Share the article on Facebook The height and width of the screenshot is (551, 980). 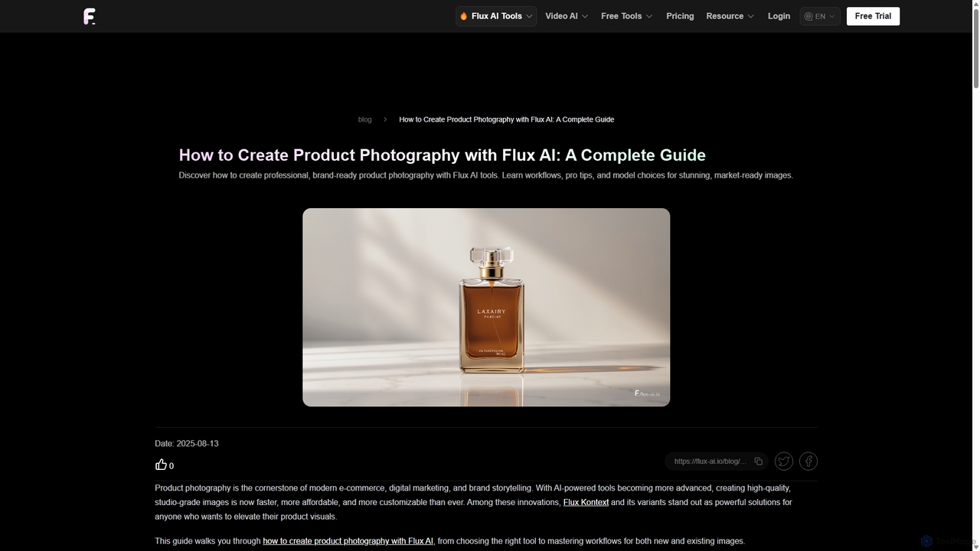[808, 461]
